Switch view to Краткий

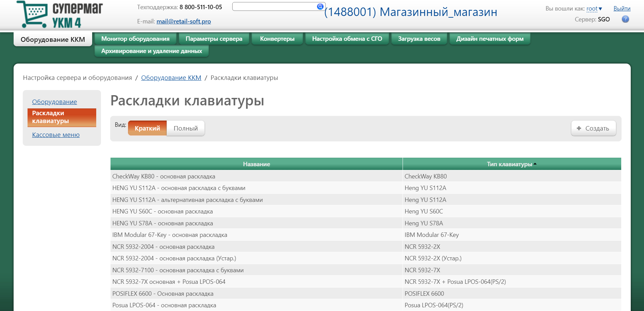[147, 128]
